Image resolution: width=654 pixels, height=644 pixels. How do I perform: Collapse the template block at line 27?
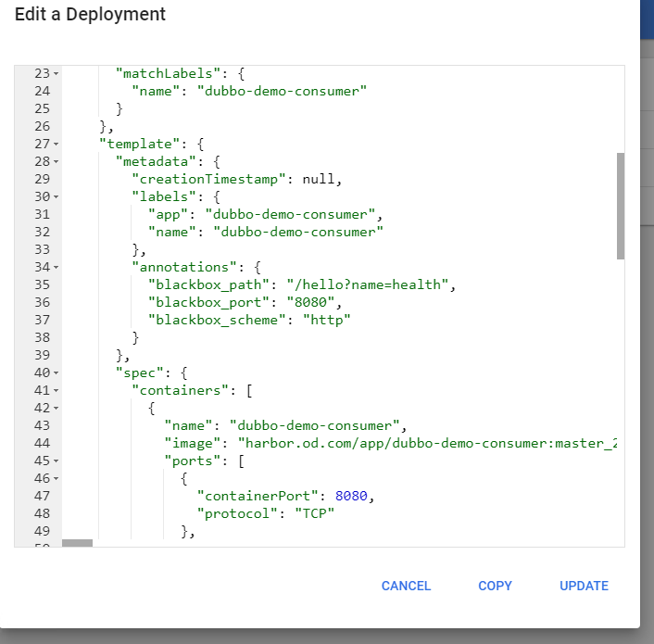point(56,145)
